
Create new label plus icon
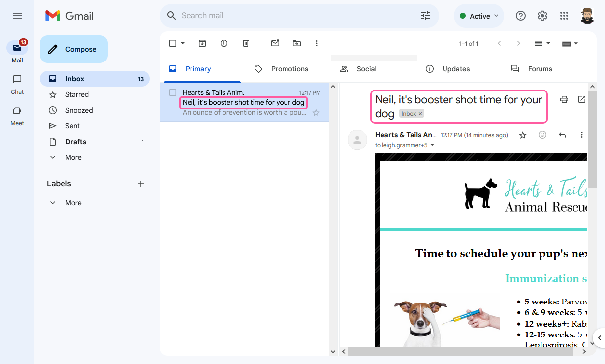(x=141, y=184)
